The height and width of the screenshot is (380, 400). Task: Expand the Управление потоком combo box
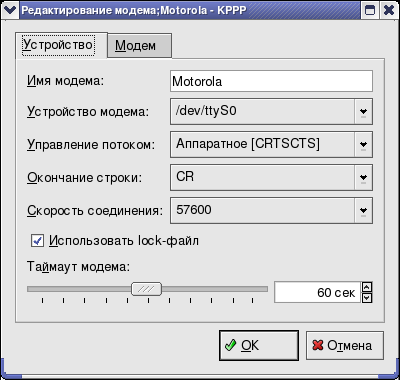(x=271, y=144)
